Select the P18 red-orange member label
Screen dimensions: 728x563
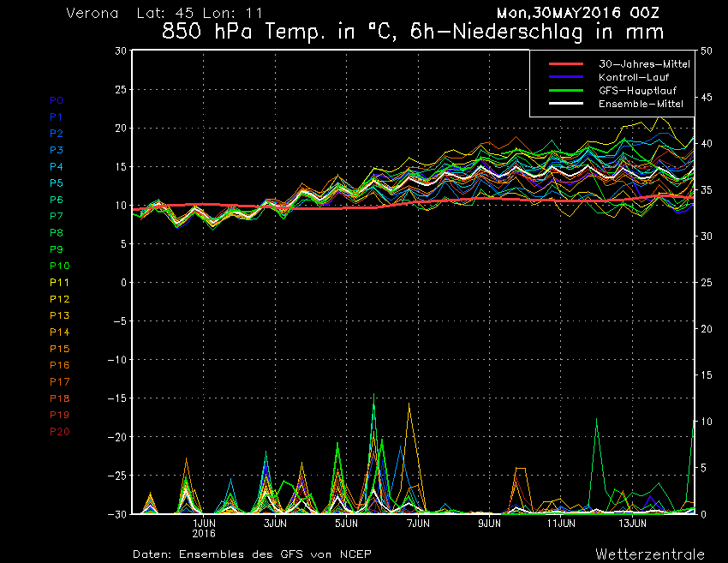coord(59,398)
